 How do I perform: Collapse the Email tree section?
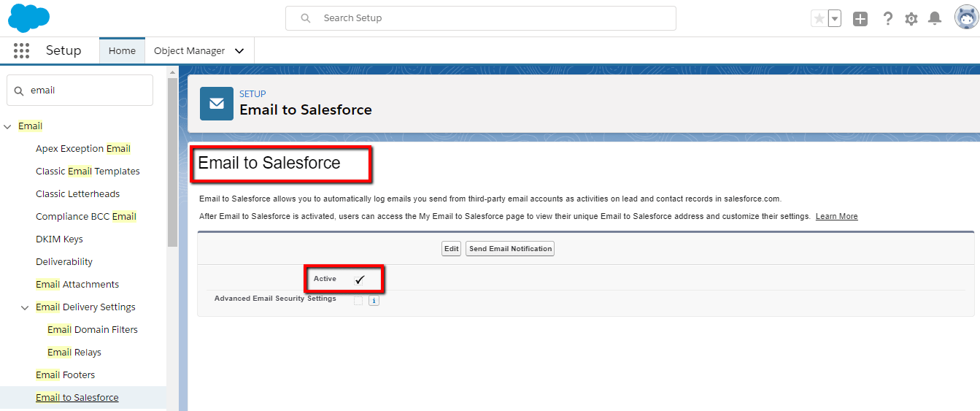7,126
